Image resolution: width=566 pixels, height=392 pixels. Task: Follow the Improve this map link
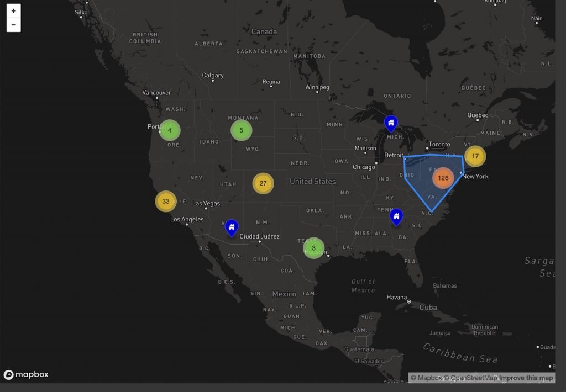tap(526, 378)
